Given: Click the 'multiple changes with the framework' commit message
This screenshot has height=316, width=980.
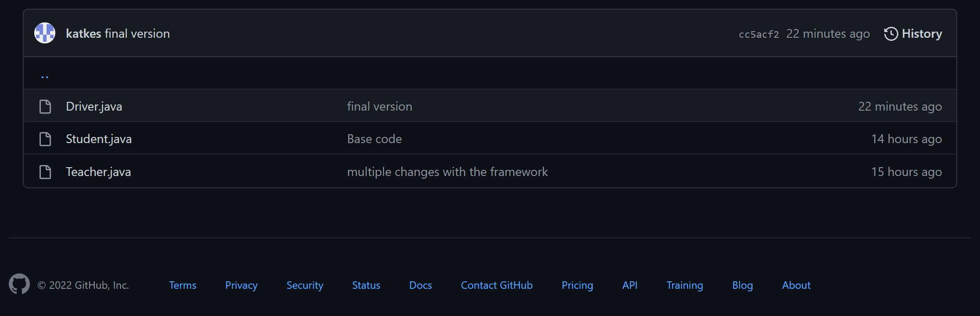Looking at the screenshot, I should (447, 172).
